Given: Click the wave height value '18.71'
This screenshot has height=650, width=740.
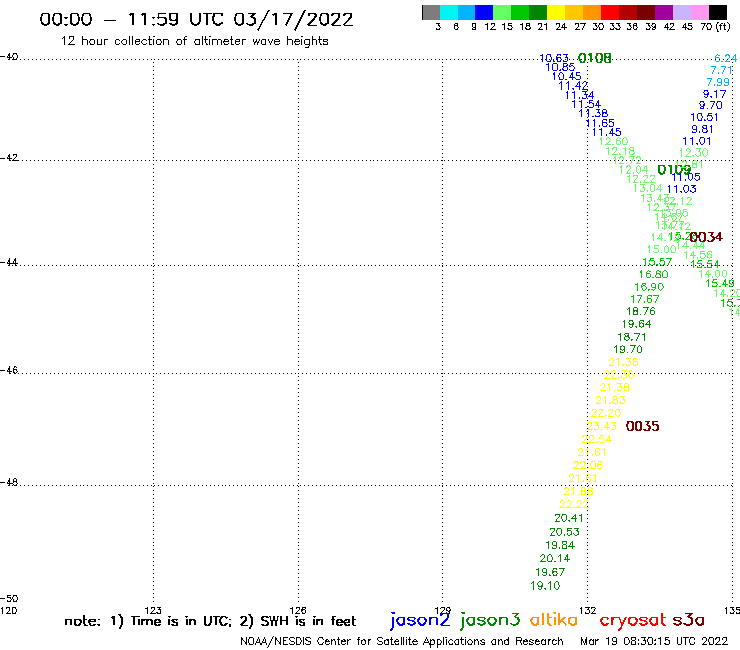Looking at the screenshot, I should click(632, 337).
